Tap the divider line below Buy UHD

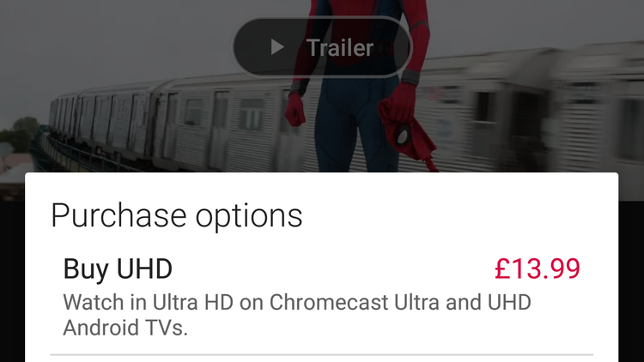click(322, 354)
